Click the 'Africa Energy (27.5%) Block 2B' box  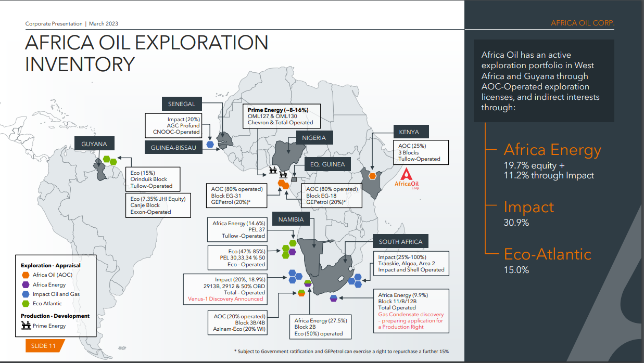pyautogui.click(x=321, y=327)
